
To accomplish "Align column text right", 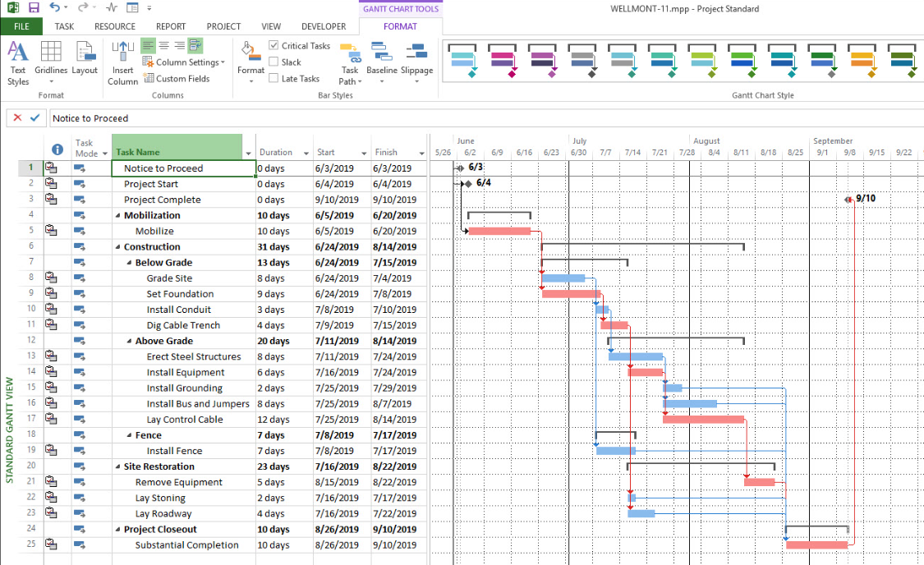I will [x=179, y=45].
